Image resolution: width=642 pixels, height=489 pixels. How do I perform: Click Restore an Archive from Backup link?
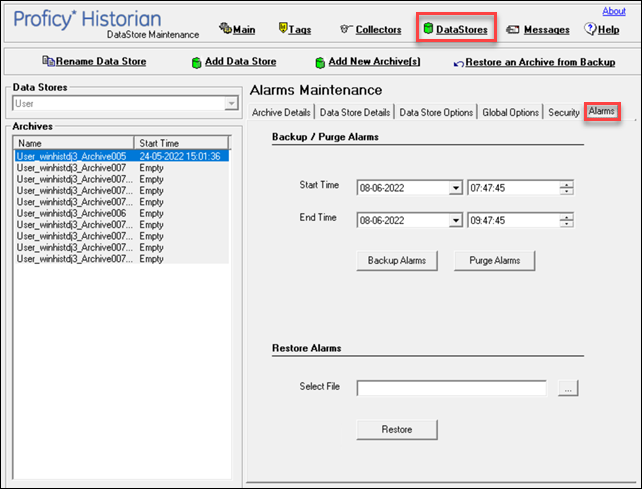click(540, 62)
